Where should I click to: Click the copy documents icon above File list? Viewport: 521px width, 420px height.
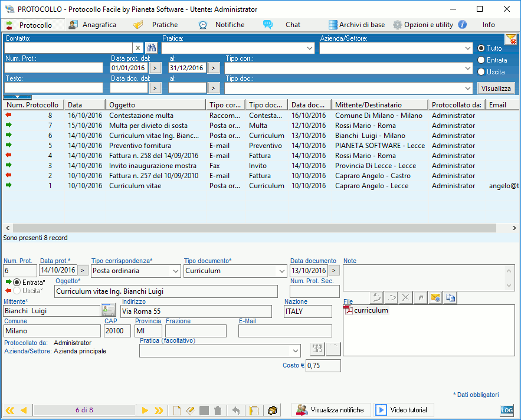[450, 298]
